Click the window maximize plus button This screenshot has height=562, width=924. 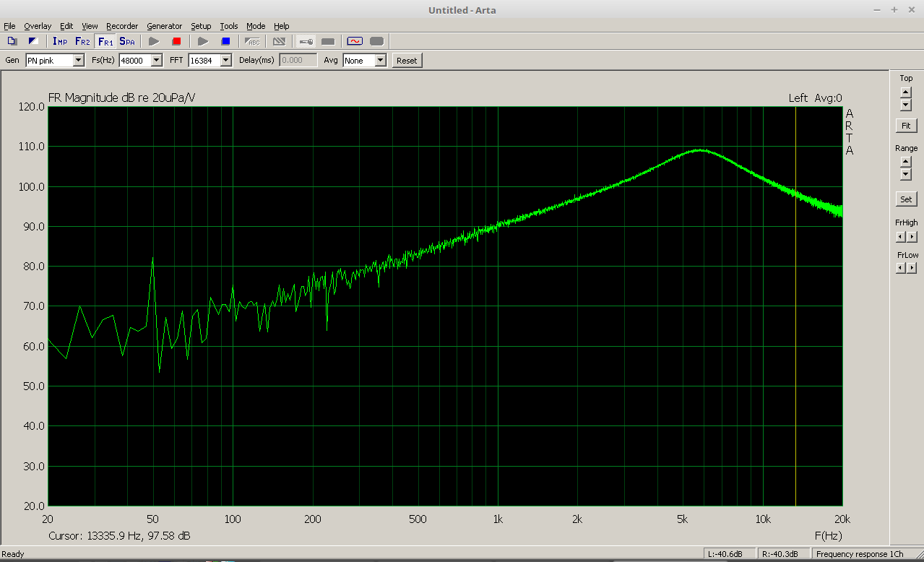(894, 9)
